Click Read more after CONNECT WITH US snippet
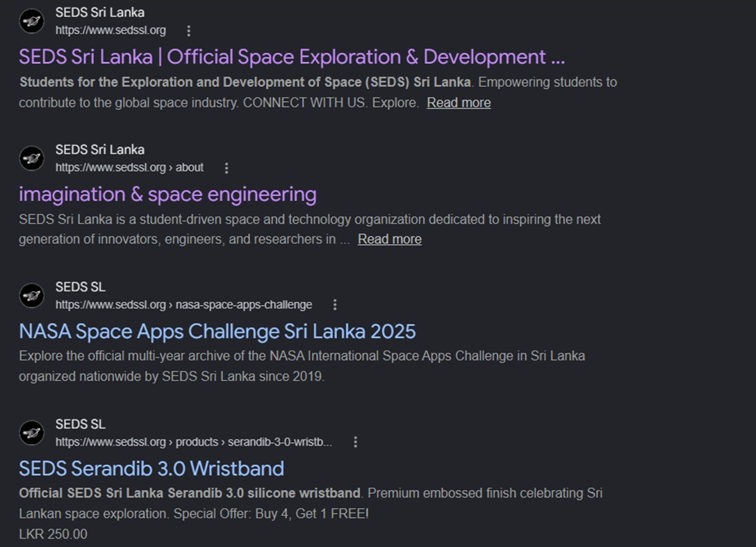Viewport: 756px width, 547px height. (459, 103)
